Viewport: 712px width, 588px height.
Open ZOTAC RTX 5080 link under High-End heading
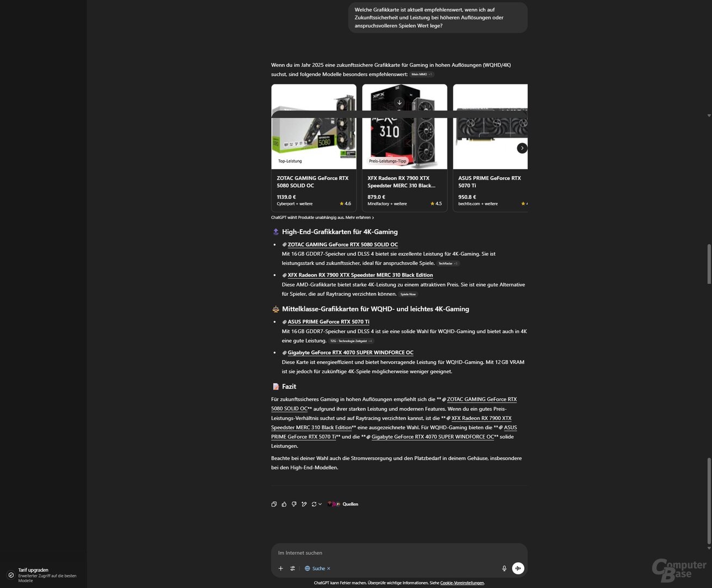pyautogui.click(x=342, y=244)
